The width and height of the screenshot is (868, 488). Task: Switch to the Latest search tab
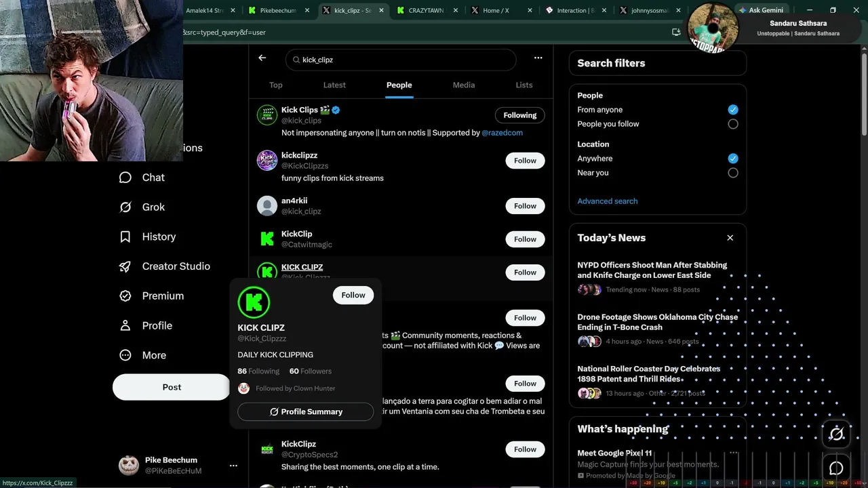pyautogui.click(x=334, y=85)
